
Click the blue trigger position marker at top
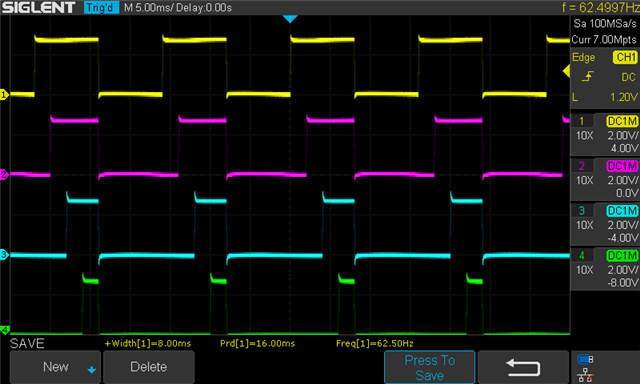pos(290,19)
